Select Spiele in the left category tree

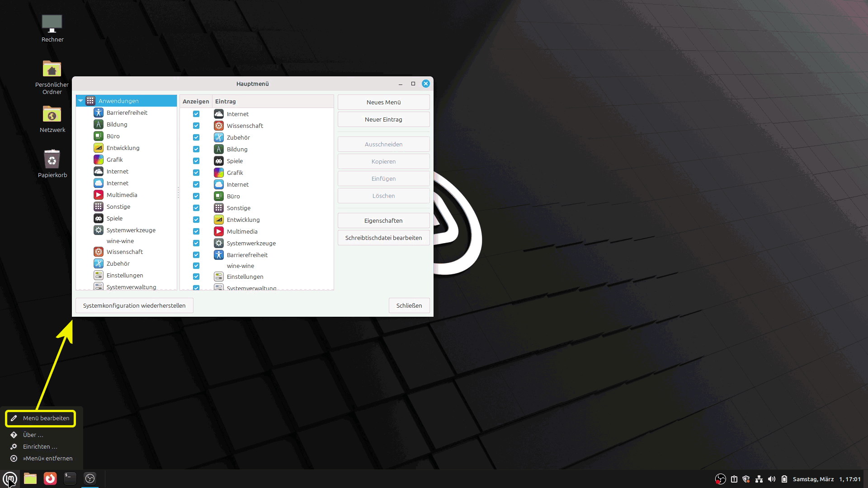click(114, 218)
